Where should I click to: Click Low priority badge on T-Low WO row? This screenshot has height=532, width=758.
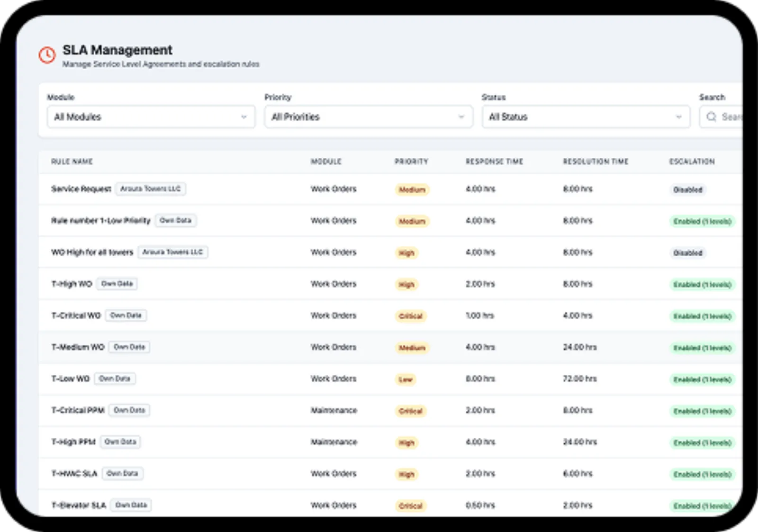pyautogui.click(x=406, y=379)
